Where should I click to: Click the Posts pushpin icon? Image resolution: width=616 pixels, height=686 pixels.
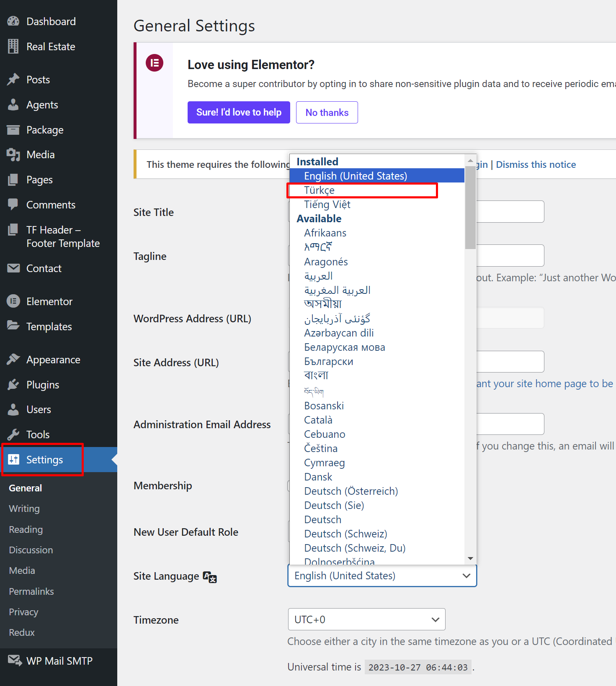click(x=13, y=80)
